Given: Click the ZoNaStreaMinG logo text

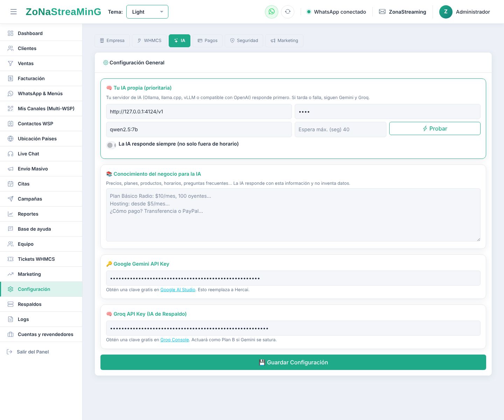Looking at the screenshot, I should pyautogui.click(x=63, y=12).
